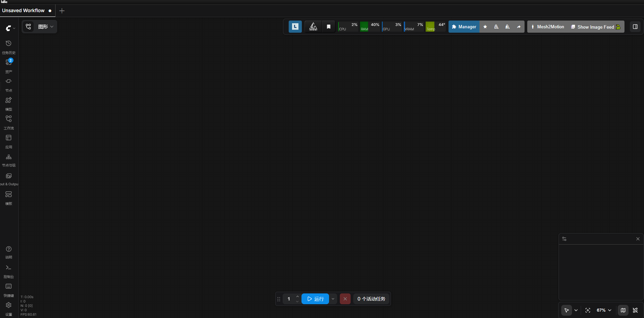Image resolution: width=644 pixels, height=318 pixels.
Task: Increase the batch count stepper
Action: pos(297,296)
